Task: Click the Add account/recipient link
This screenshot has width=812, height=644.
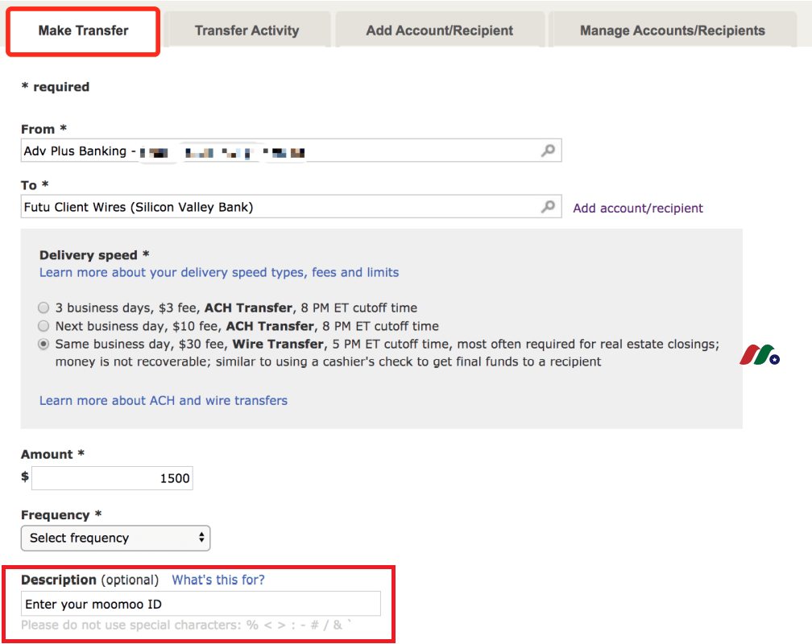Action: point(638,208)
